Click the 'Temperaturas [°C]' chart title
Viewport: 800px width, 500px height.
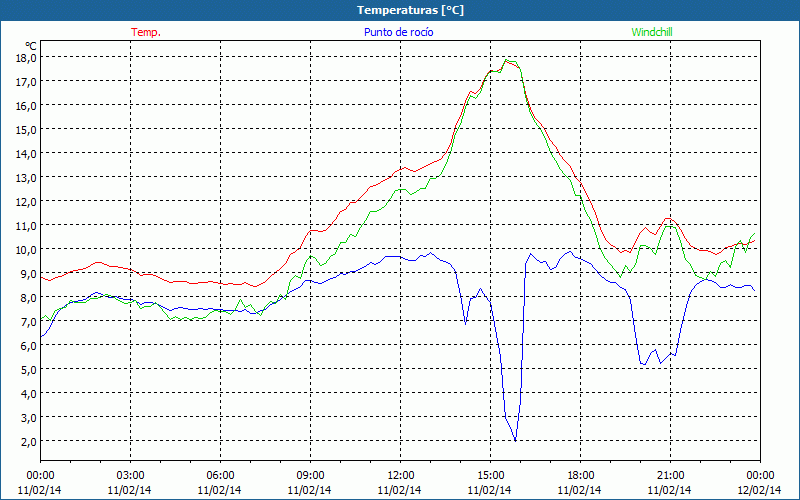[x=410, y=10]
